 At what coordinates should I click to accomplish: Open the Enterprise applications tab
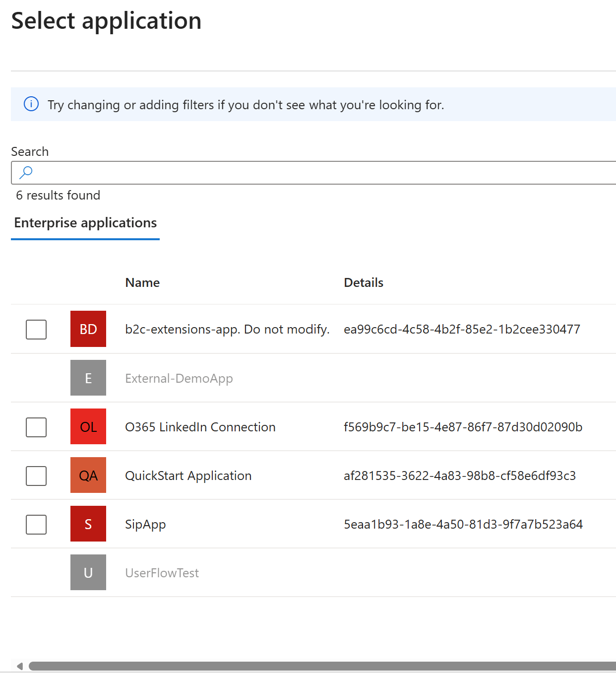point(85,223)
